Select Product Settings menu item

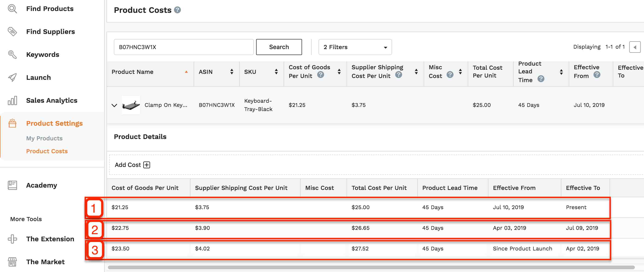point(54,123)
